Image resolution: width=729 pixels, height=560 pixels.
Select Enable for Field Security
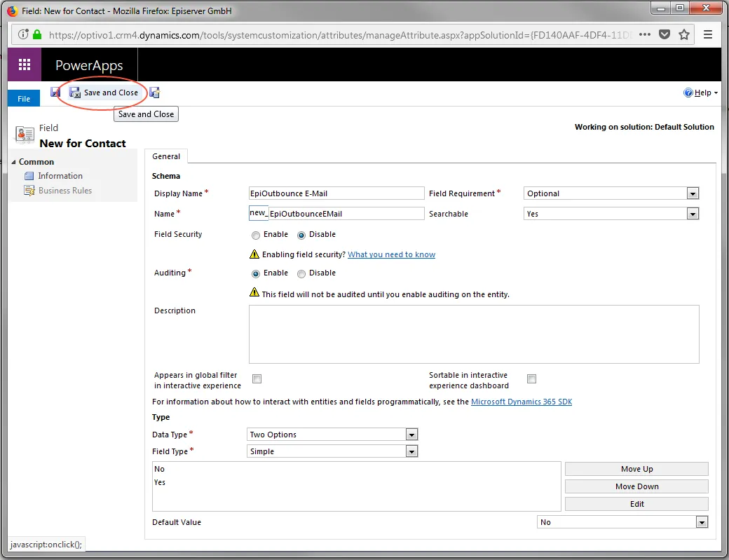coord(256,235)
